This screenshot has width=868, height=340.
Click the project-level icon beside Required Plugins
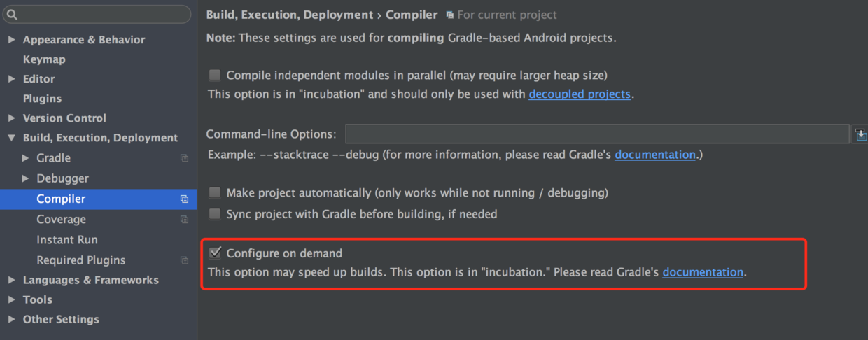184,260
